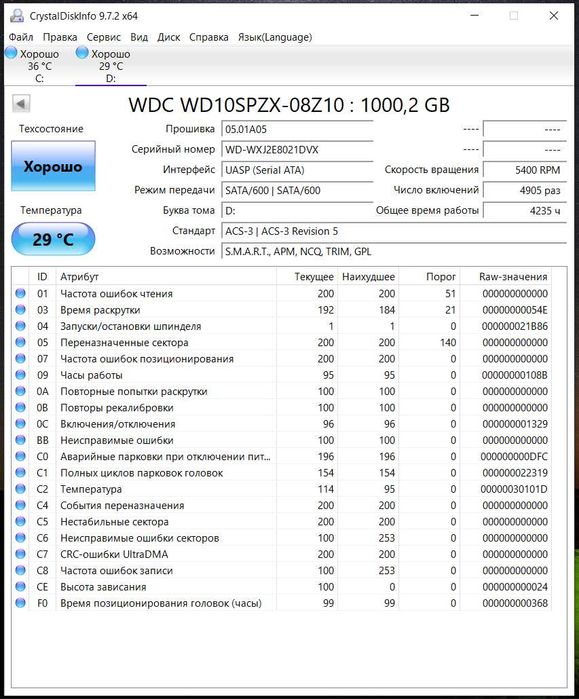Open the Сервис menu
Image resolution: width=579 pixels, height=699 pixels.
coord(104,37)
